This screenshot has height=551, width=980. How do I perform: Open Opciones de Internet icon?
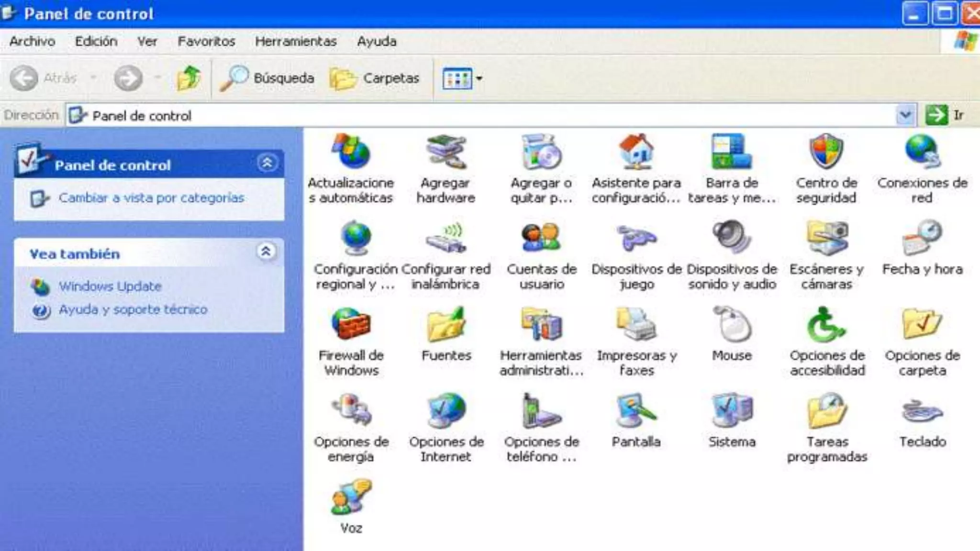click(x=446, y=410)
